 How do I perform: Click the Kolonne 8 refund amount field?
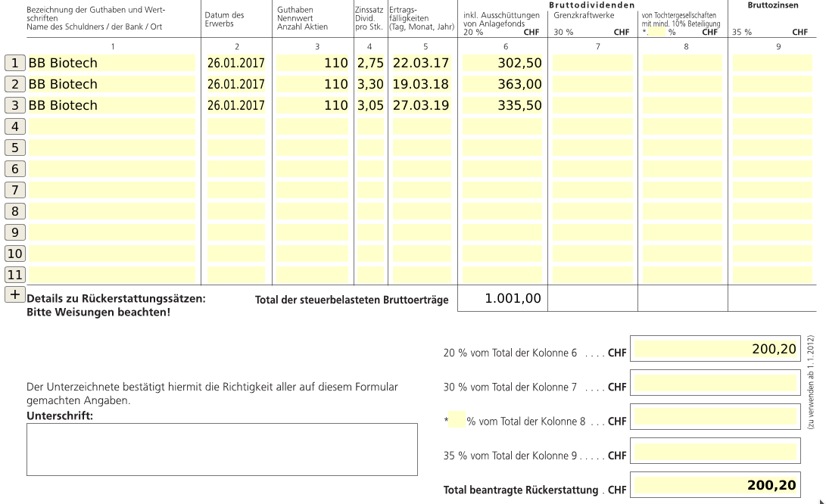click(715, 416)
